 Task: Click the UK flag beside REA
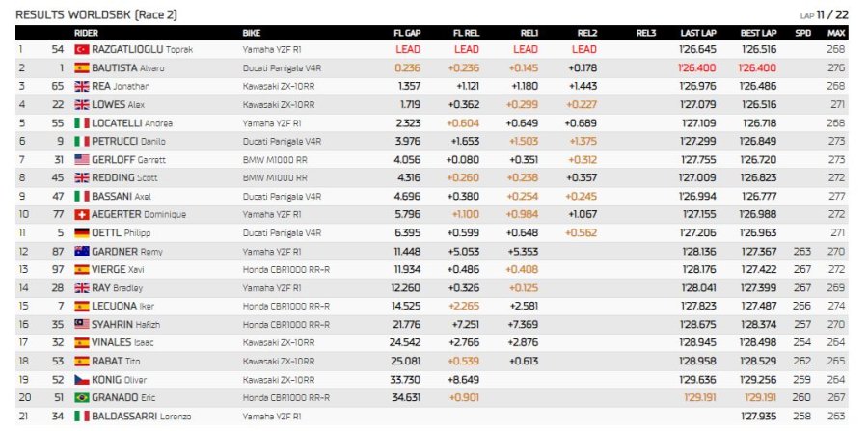pyautogui.click(x=81, y=87)
